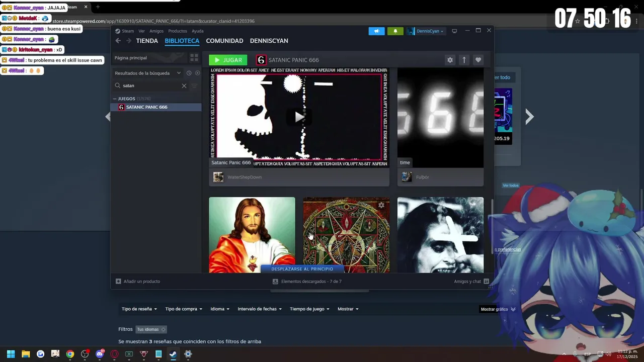Click next arrow on browser store carousel
This screenshot has height=362, width=644.
(529, 117)
